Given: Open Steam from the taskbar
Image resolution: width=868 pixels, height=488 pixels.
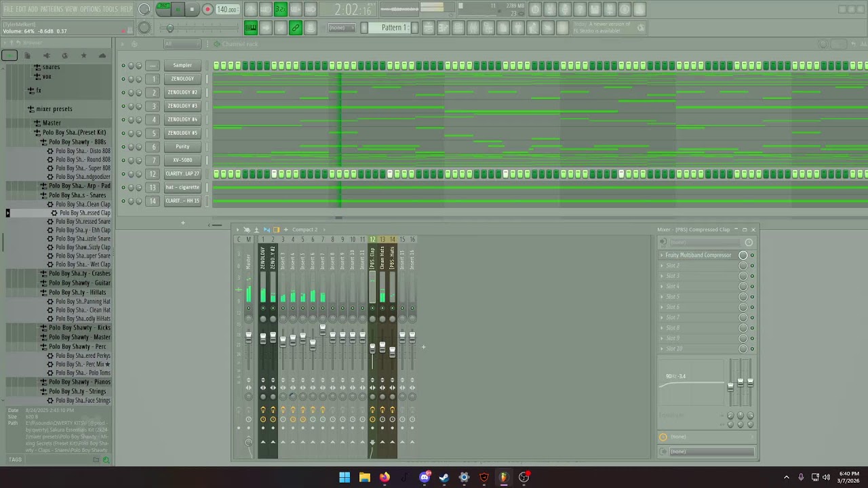Looking at the screenshot, I should tap(444, 477).
